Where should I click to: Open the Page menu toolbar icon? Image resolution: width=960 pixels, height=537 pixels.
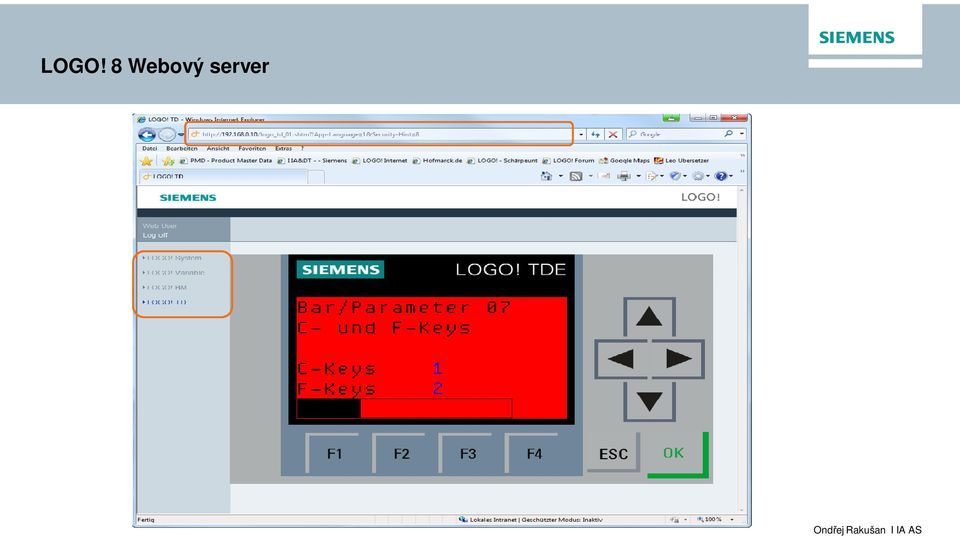pyautogui.click(x=652, y=176)
